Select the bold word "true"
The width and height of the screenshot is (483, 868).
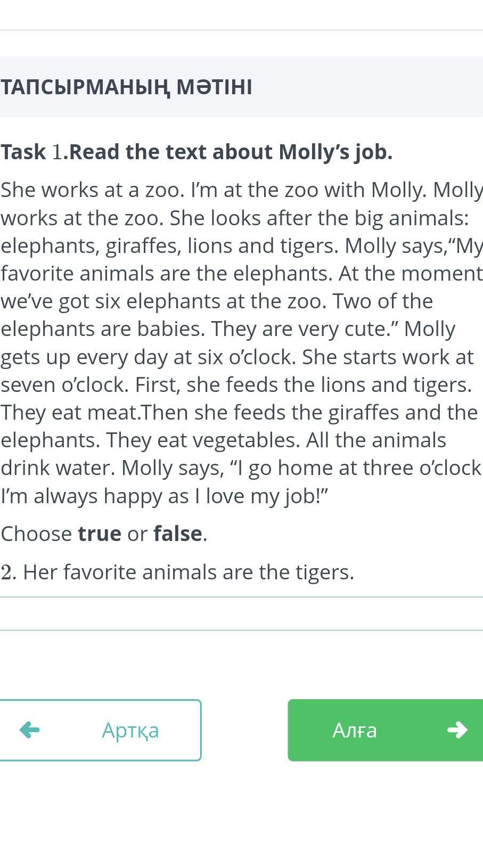(x=100, y=534)
